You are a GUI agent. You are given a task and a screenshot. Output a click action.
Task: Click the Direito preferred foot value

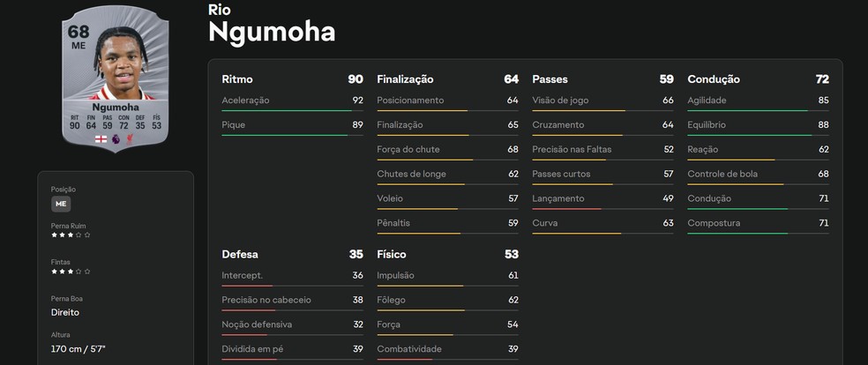coord(65,312)
